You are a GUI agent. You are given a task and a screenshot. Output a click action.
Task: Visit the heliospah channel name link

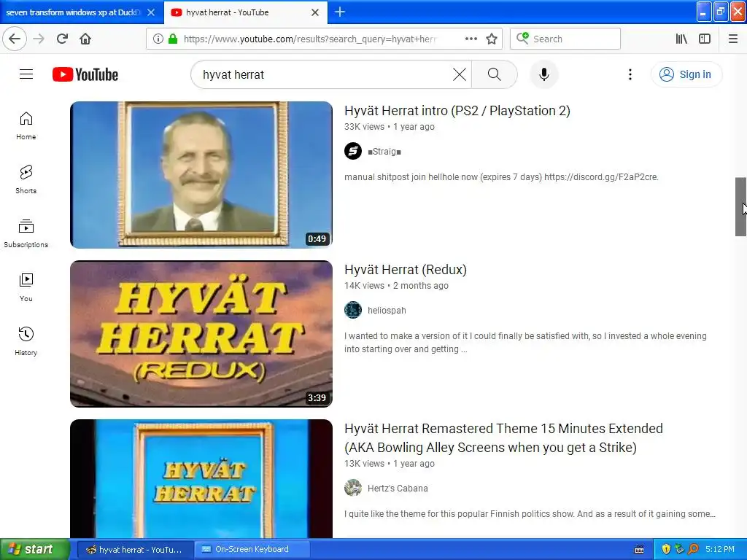(x=387, y=310)
